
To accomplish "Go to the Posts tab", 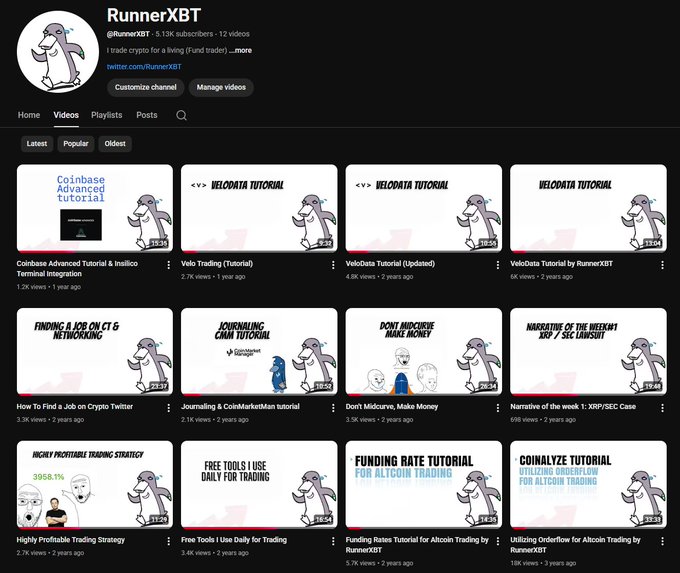I will [x=147, y=115].
